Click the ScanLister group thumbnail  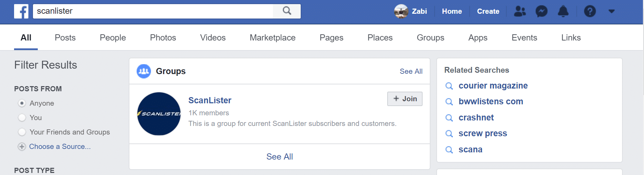(x=159, y=114)
